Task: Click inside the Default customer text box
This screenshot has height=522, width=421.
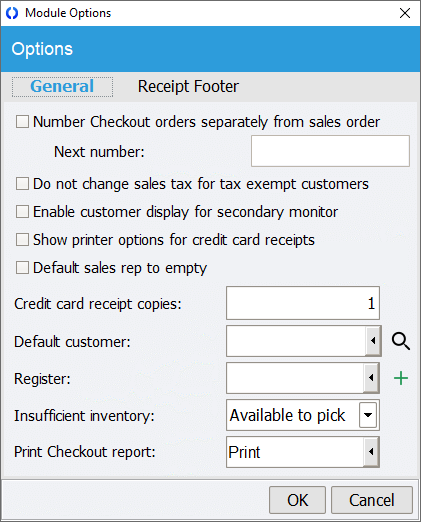Action: [296, 341]
